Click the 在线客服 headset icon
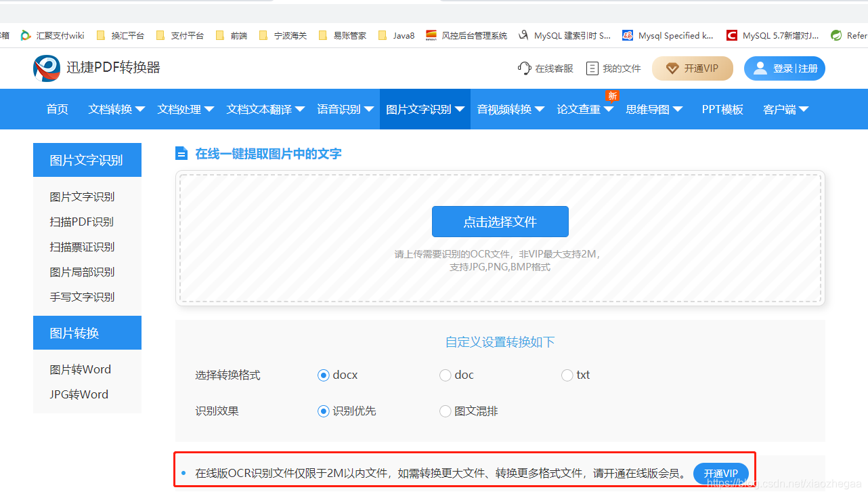Screen dimensions: 868x496 pyautogui.click(x=524, y=68)
